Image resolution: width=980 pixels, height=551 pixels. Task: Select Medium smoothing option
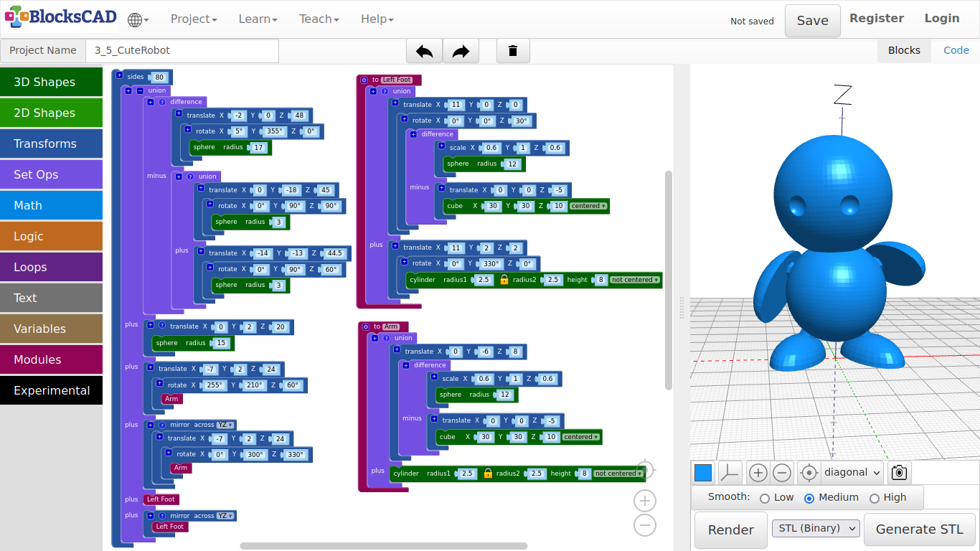pos(809,498)
